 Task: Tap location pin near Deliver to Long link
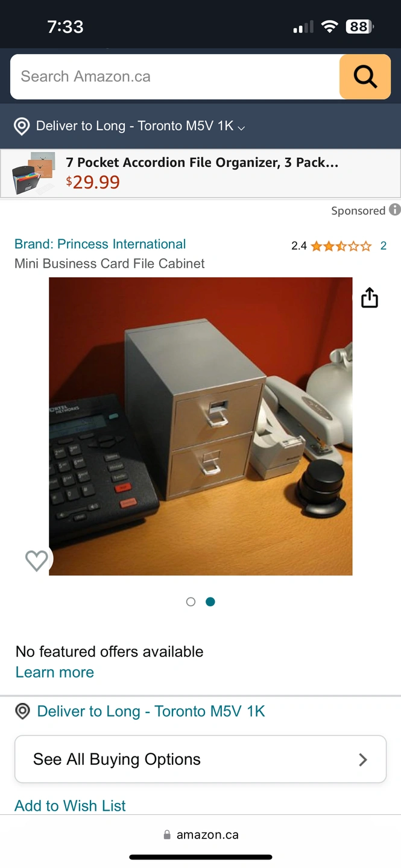(x=22, y=711)
